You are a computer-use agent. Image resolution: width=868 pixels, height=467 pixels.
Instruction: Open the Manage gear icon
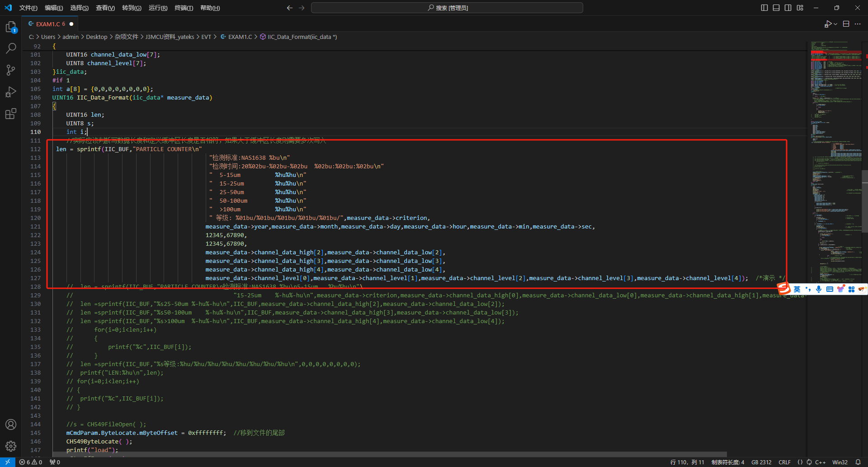pyautogui.click(x=11, y=446)
